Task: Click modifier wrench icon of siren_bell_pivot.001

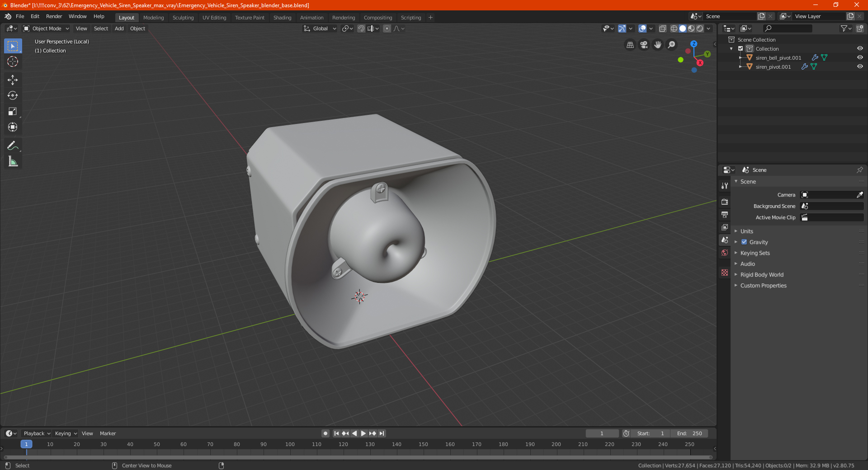Action: 815,57
